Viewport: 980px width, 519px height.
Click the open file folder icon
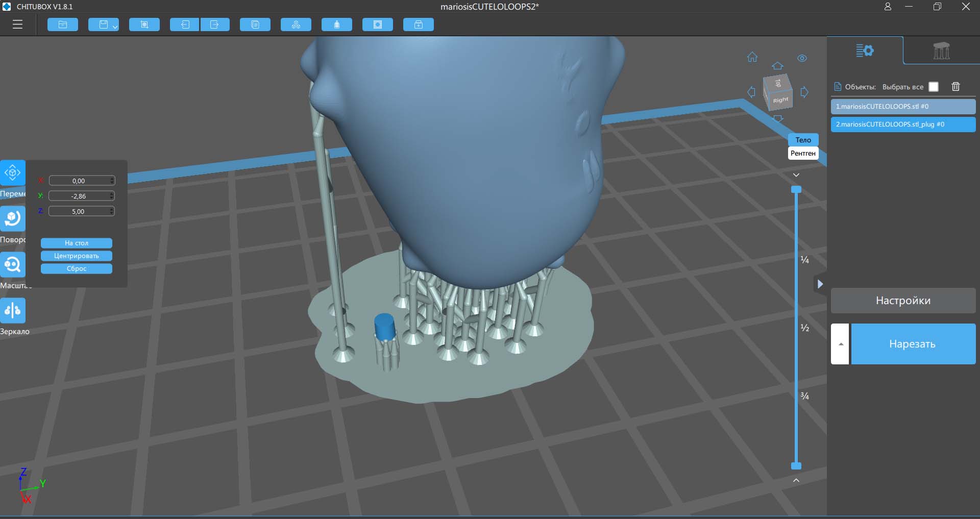pos(63,24)
